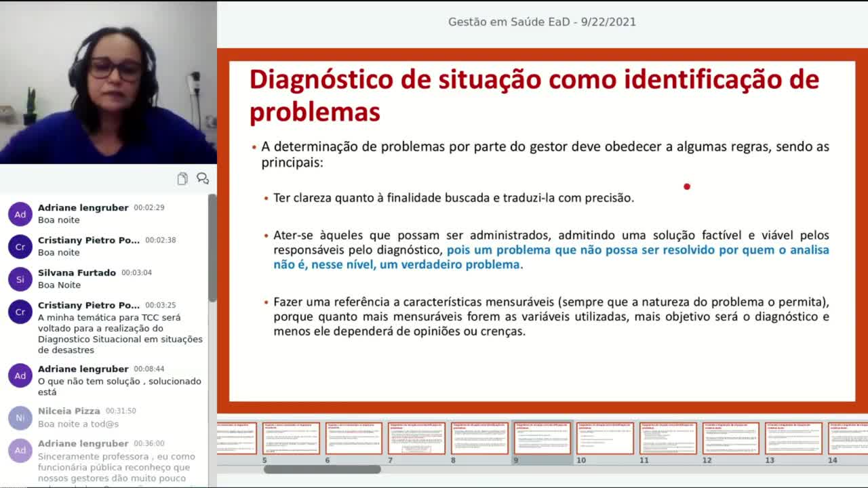Click timestamp 00:02:29 in chat
This screenshot has height=488, width=868.
click(x=149, y=207)
